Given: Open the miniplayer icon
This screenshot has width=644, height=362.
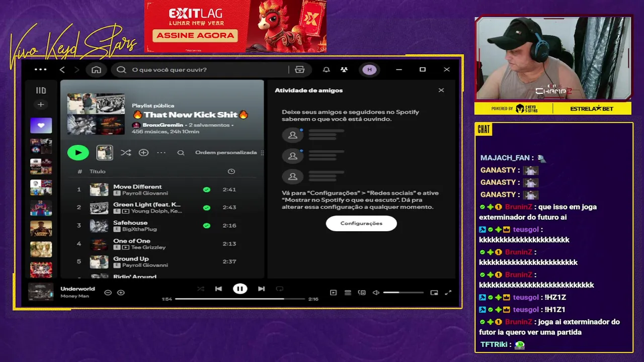Looking at the screenshot, I should click(434, 293).
